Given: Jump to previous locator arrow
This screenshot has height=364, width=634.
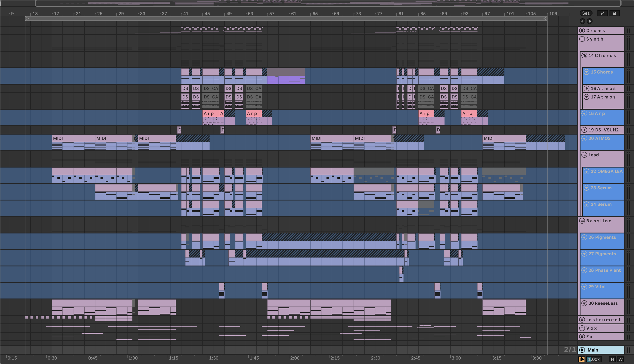Looking at the screenshot, I should coord(583,21).
